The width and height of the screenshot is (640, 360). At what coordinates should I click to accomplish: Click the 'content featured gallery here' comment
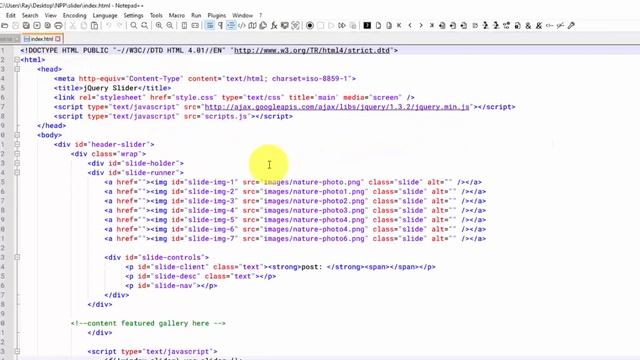148,323
